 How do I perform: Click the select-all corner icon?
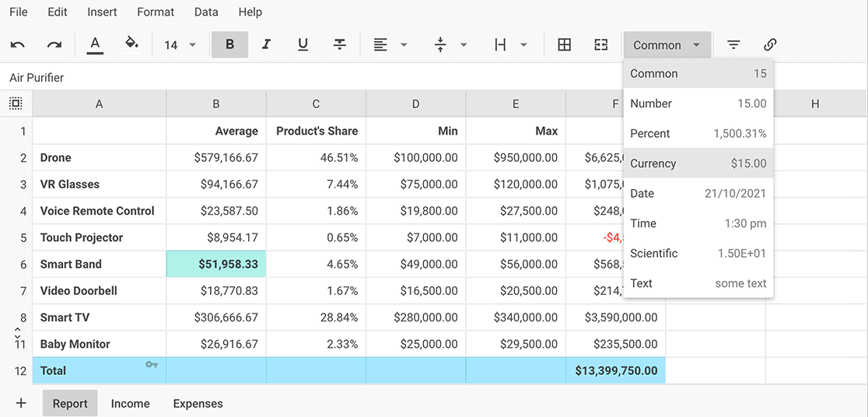[16, 103]
